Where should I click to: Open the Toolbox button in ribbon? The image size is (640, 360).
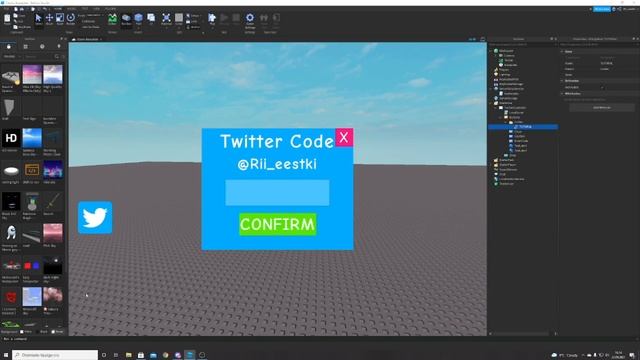click(x=126, y=19)
